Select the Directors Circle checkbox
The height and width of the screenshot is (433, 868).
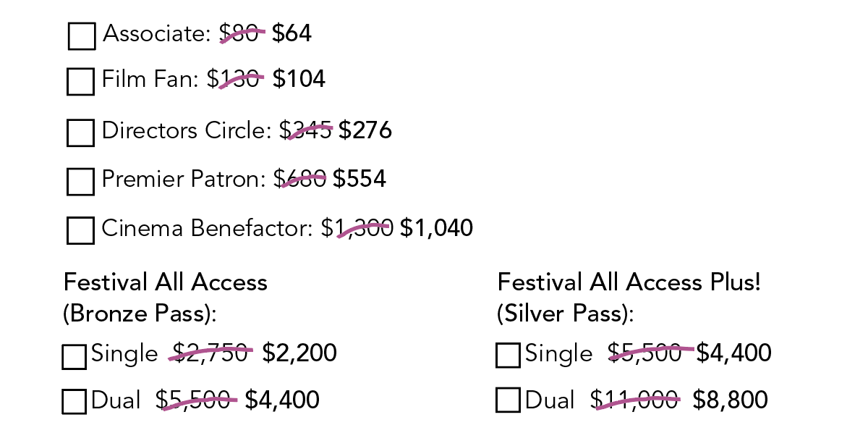click(80, 133)
